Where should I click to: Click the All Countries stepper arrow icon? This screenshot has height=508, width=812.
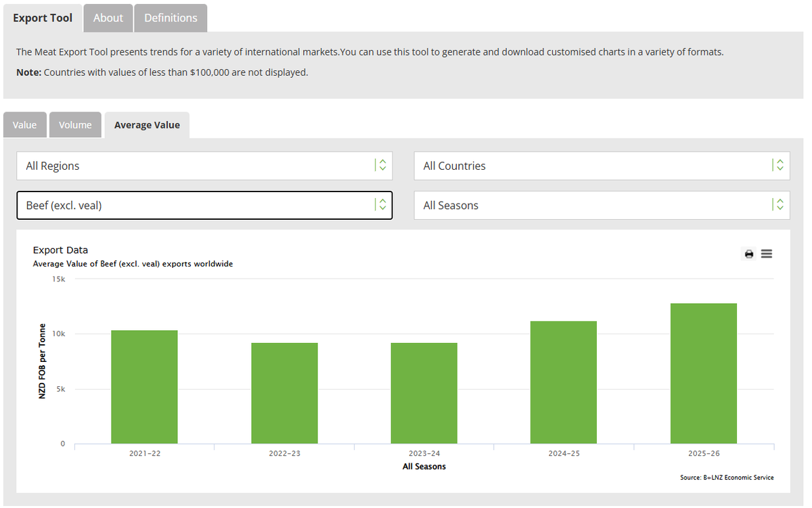pos(780,165)
